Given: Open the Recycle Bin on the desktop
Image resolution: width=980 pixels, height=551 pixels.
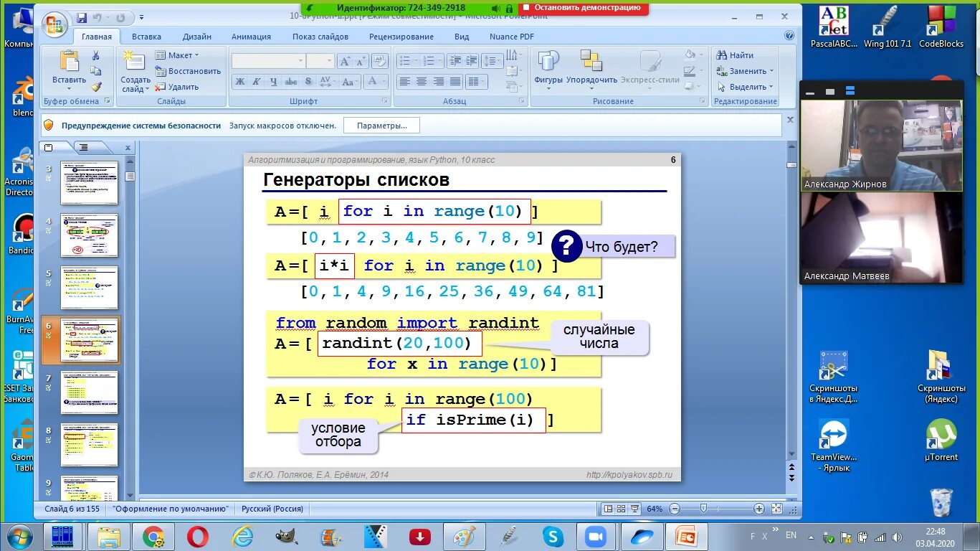Looking at the screenshot, I should point(941,502).
